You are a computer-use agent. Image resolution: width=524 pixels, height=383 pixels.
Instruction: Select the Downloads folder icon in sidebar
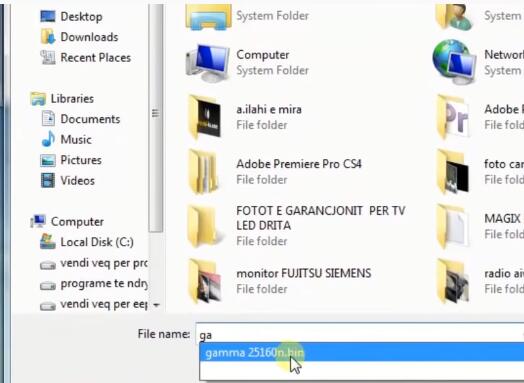coord(48,37)
